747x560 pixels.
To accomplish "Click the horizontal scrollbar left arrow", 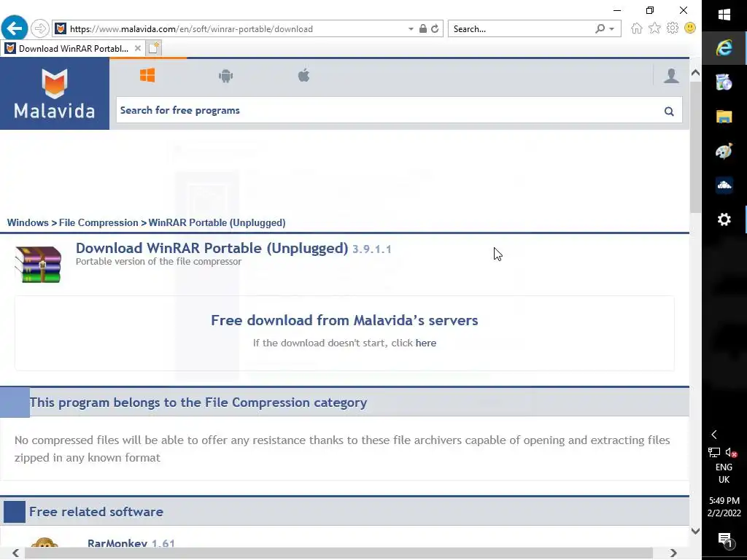I will (x=16, y=553).
